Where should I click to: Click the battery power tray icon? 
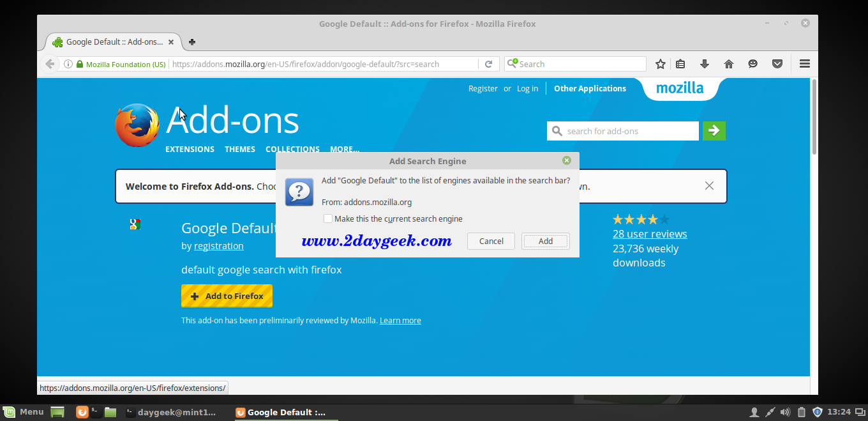[802, 412]
